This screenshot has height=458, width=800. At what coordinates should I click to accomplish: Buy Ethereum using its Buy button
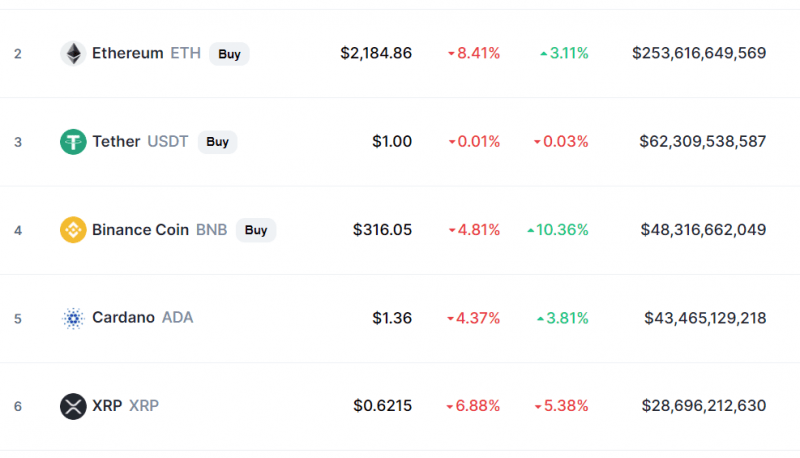point(229,54)
